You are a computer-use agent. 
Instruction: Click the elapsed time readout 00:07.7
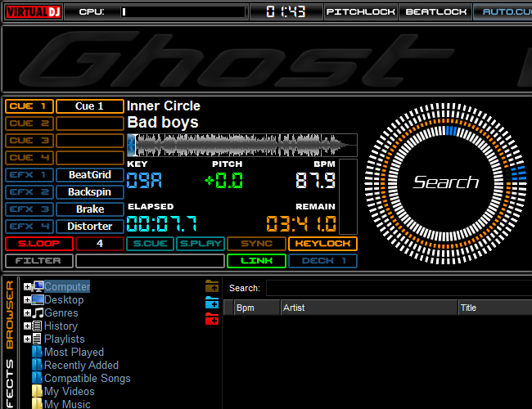coord(161,224)
